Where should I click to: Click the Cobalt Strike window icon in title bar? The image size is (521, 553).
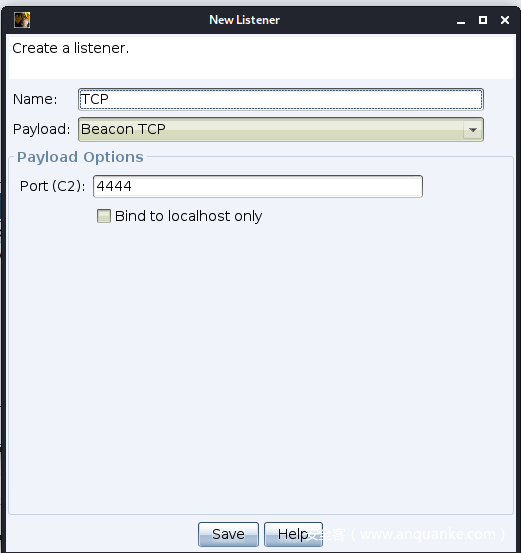[x=22, y=20]
